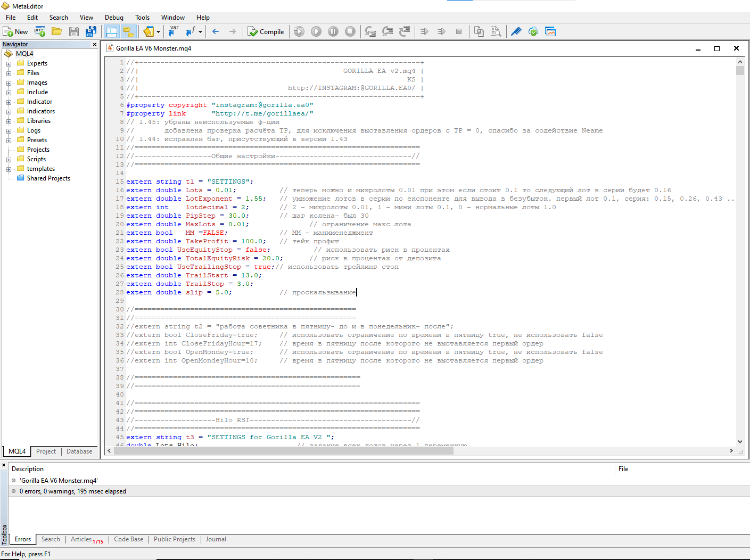Image resolution: width=750 pixels, height=560 pixels.
Task: Click the Stop debugging icon
Action: click(x=350, y=31)
